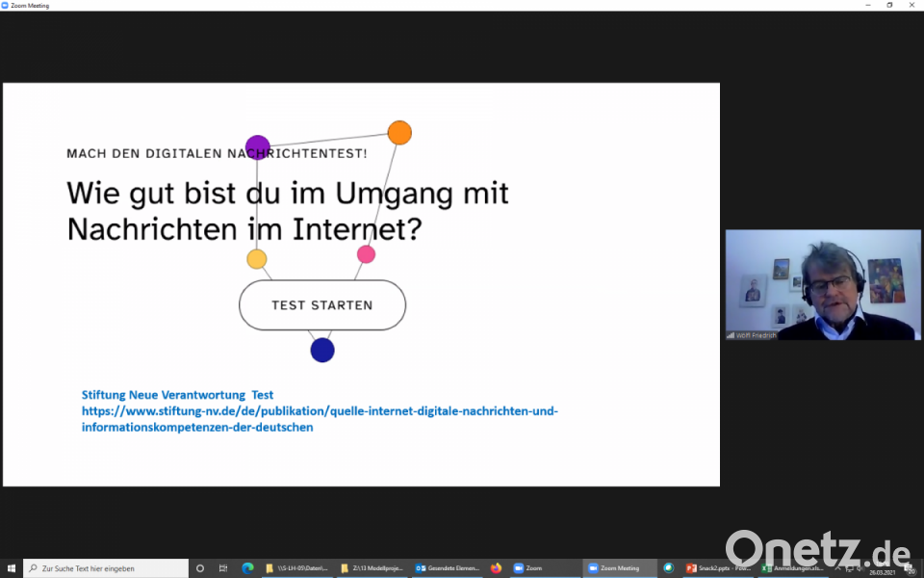Switch to the Z:\13 Modellproje explorer window

[372, 568]
